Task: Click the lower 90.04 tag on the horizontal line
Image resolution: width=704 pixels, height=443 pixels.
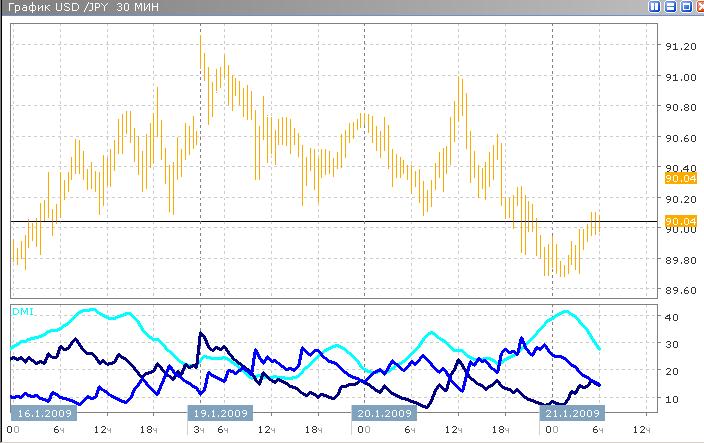Action: (680, 221)
